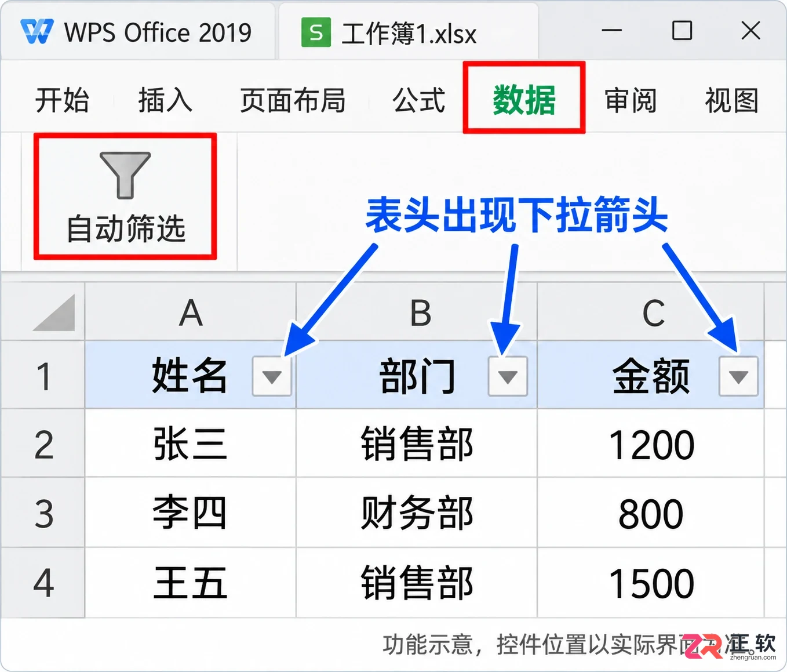Select the 公式 ribbon tab
Screen dimensions: 787x672
pos(418,100)
